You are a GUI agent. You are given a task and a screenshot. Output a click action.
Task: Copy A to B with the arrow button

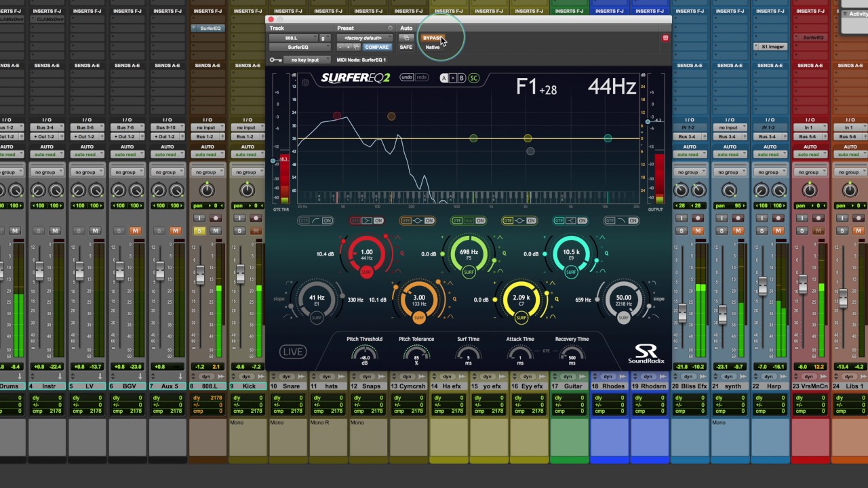click(x=453, y=78)
